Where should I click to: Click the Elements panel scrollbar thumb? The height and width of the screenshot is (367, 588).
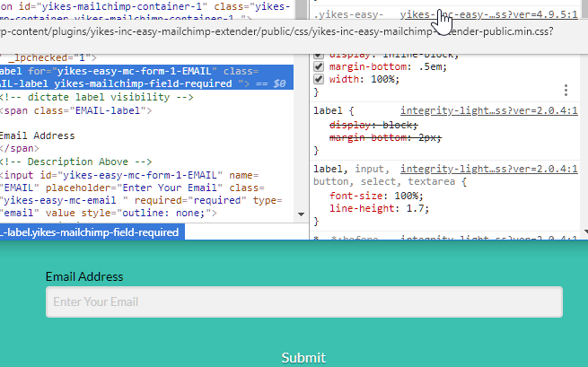pyautogui.click(x=301, y=10)
